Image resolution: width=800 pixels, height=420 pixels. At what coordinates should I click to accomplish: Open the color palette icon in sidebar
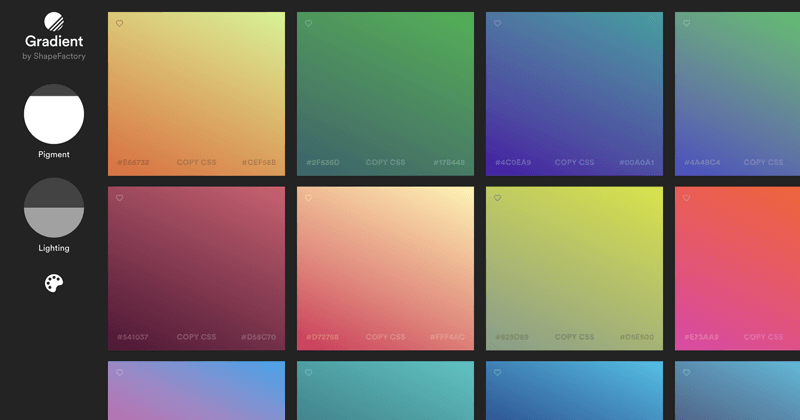pos(54,284)
